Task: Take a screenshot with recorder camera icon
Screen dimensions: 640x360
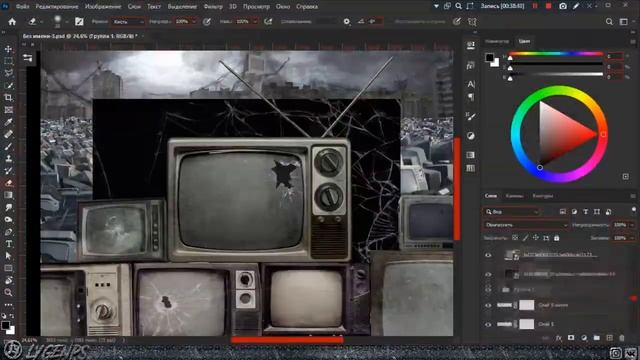Action: (562, 6)
